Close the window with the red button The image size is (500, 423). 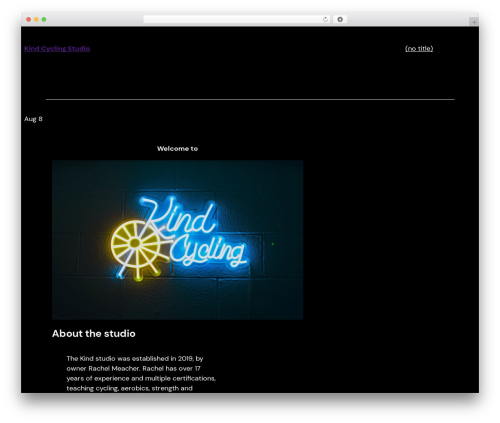(x=29, y=20)
